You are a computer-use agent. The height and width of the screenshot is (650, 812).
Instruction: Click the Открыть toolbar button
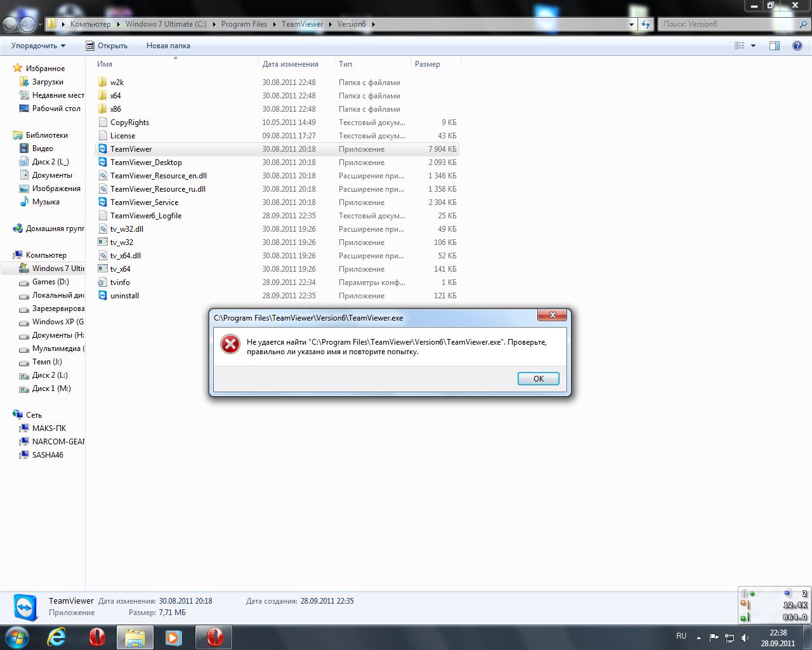tap(107, 46)
